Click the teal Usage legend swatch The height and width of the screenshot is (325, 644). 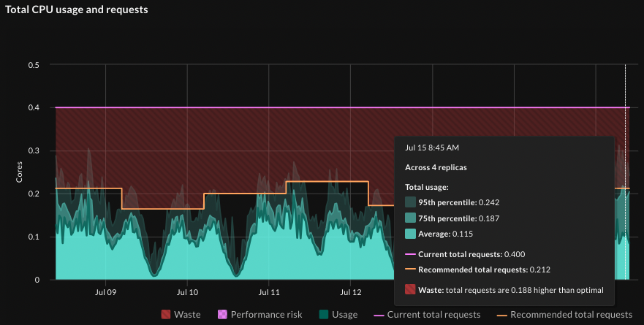324,315
